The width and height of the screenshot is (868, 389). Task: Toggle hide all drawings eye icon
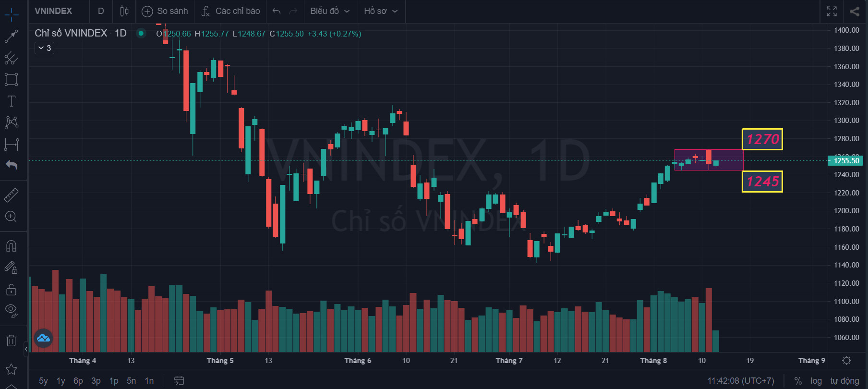tap(12, 310)
